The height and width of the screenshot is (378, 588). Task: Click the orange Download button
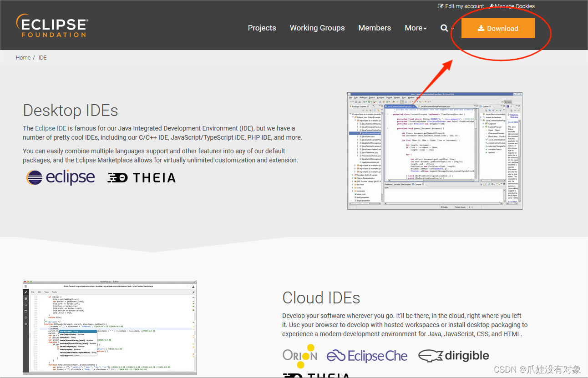pos(498,28)
